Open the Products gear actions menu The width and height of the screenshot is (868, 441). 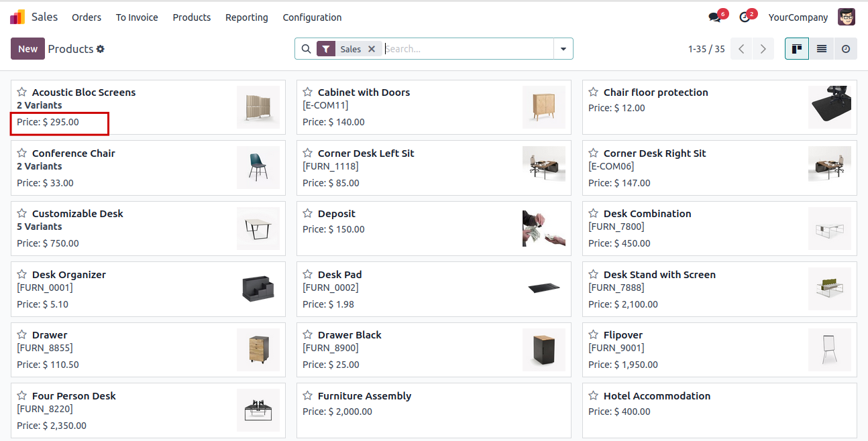101,49
